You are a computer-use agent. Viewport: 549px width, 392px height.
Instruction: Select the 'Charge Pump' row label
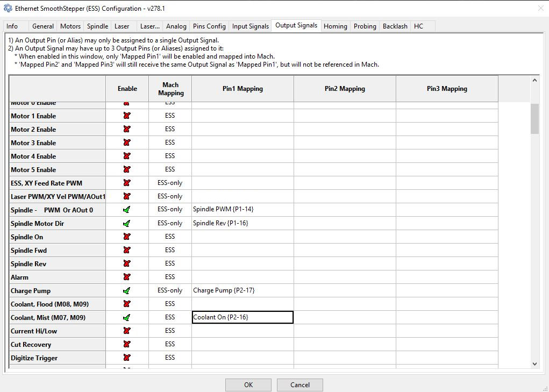pos(58,290)
